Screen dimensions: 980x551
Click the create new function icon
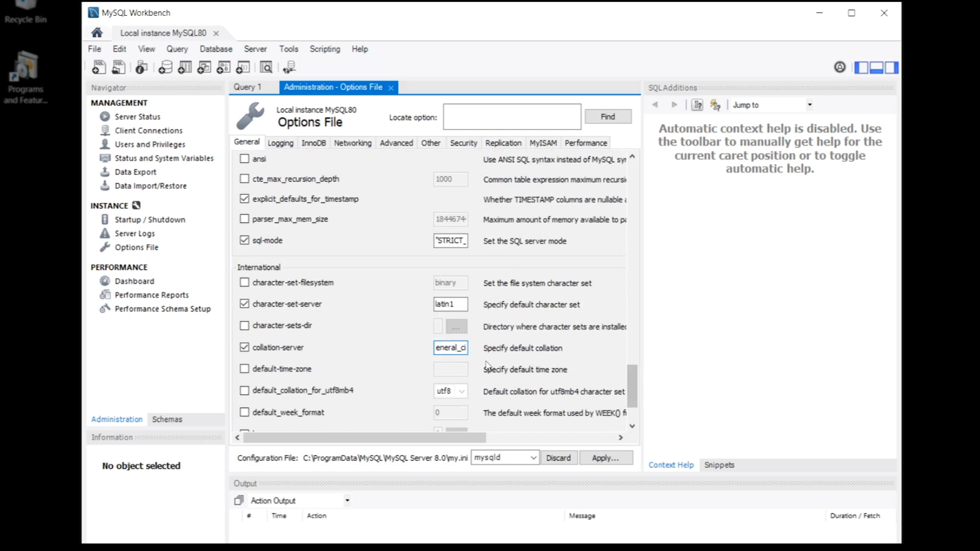tap(243, 67)
